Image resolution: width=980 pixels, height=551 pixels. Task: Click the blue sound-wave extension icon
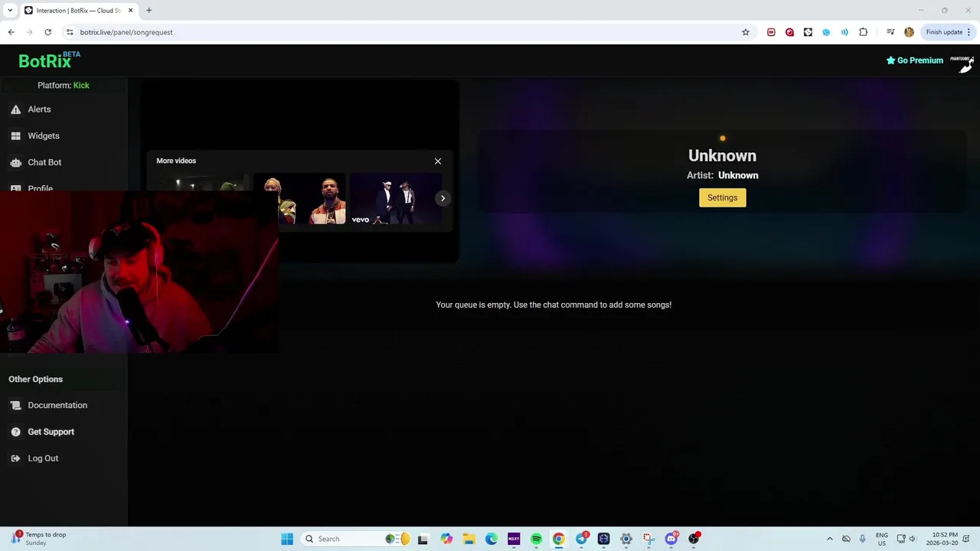click(x=844, y=32)
